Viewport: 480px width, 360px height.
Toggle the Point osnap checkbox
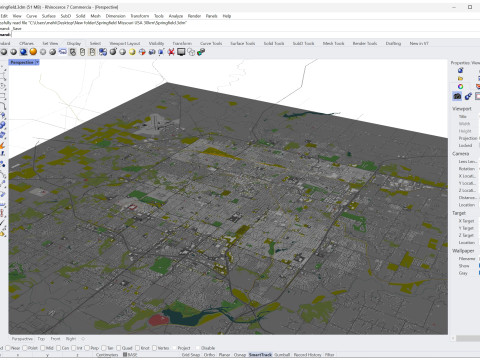pos(25,348)
